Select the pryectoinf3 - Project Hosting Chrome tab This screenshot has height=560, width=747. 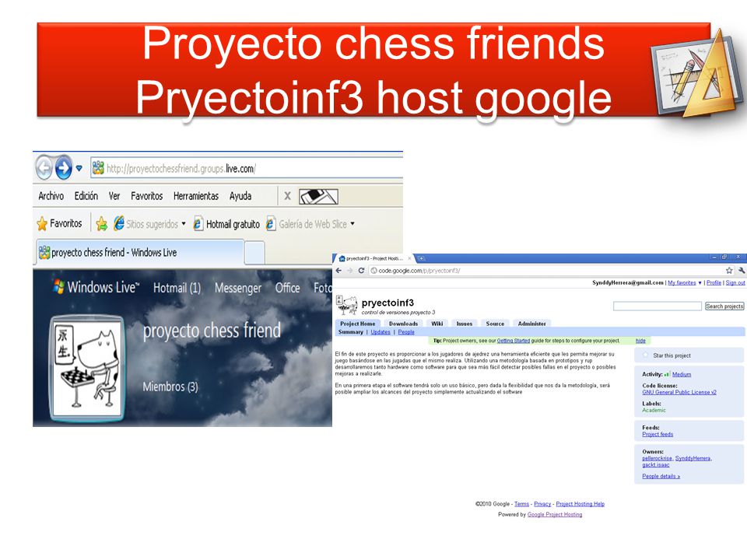click(374, 258)
